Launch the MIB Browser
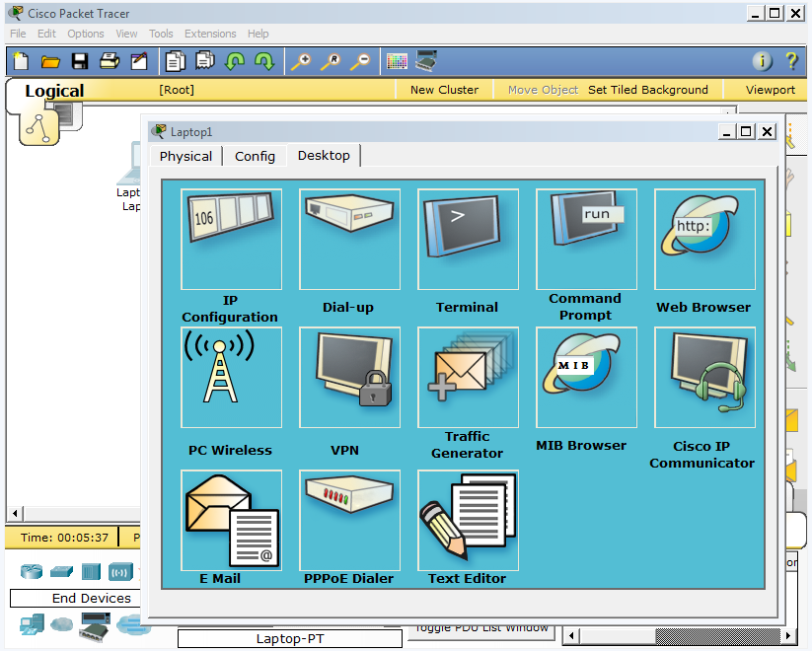812x651 pixels. [587, 377]
